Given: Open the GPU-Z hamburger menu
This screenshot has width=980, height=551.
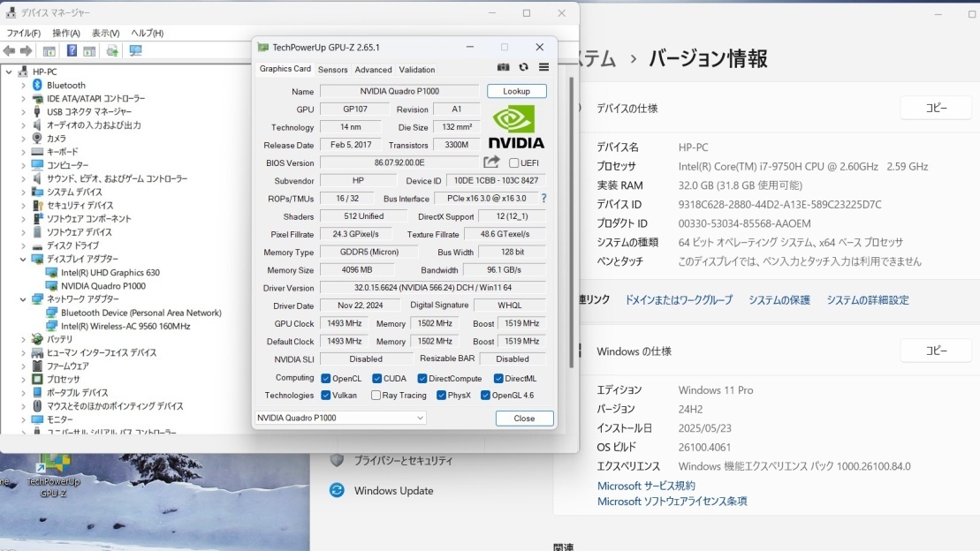Looking at the screenshot, I should [543, 67].
